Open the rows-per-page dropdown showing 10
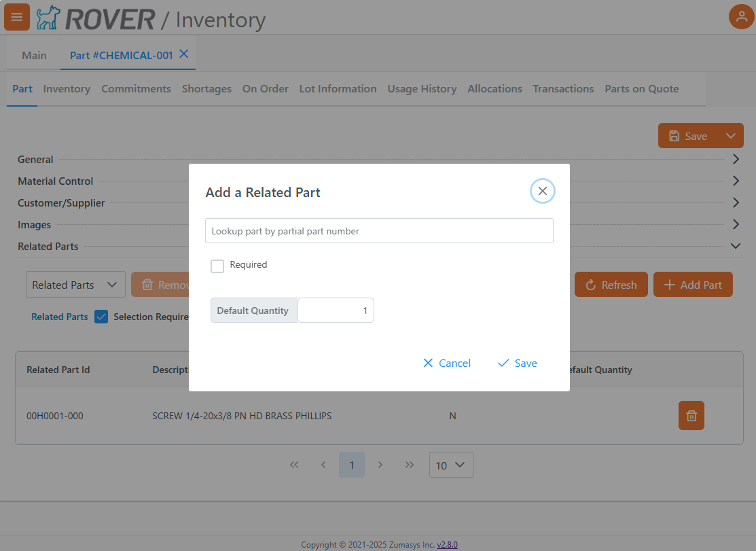This screenshot has height=551, width=756. (451, 465)
